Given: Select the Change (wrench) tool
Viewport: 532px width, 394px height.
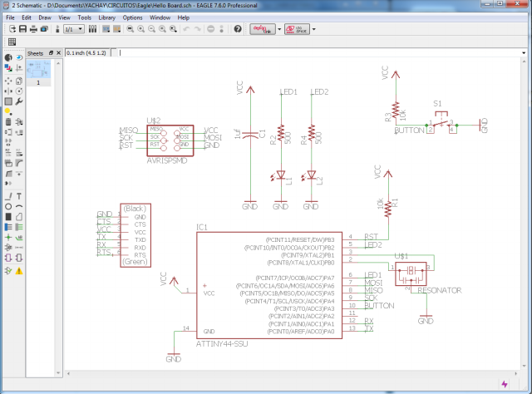Looking at the screenshot, I should click(19, 101).
